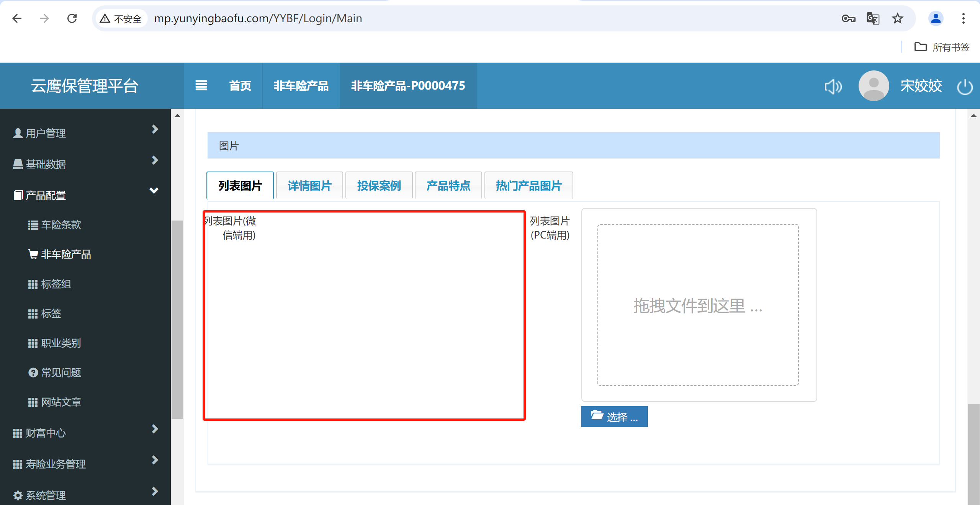Switch to the 热门产品图片 tab
980x505 pixels.
point(528,186)
